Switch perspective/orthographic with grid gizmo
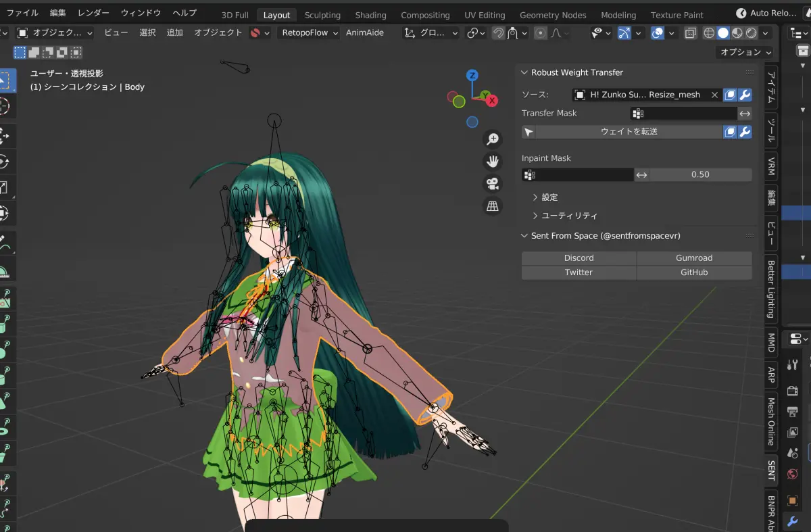The width and height of the screenshot is (811, 532). click(x=493, y=206)
